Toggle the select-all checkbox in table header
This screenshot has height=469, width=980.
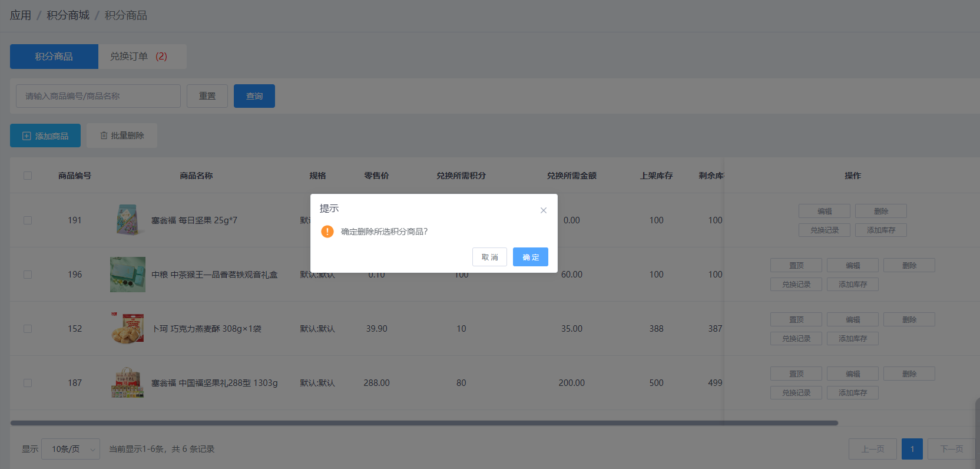[x=28, y=176]
